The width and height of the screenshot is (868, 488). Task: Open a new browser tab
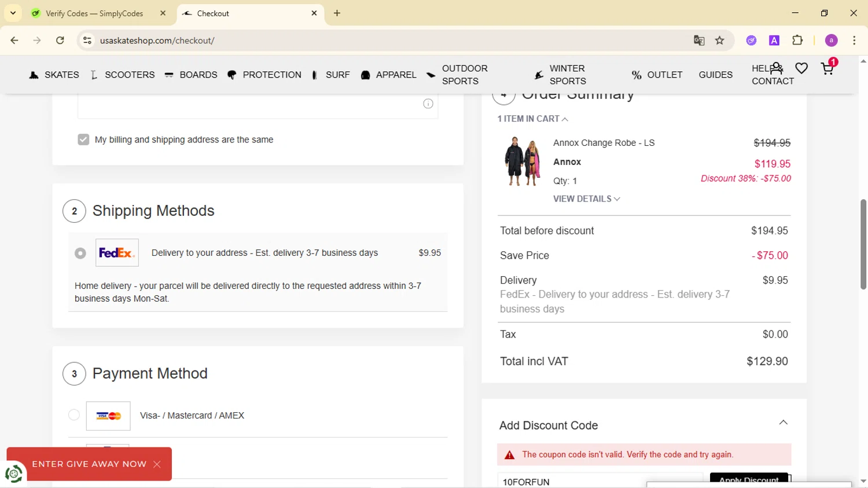pyautogui.click(x=337, y=13)
